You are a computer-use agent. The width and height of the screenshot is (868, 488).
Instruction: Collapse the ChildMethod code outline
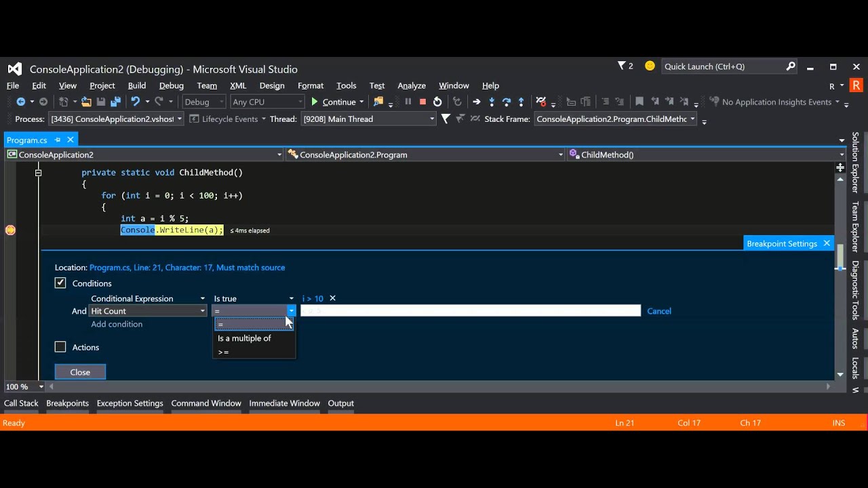tap(38, 173)
